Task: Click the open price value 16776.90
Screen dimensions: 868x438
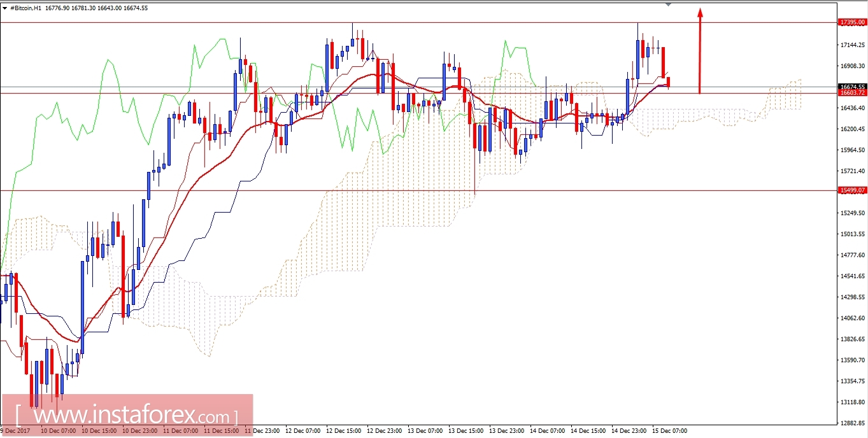Action: (58, 8)
